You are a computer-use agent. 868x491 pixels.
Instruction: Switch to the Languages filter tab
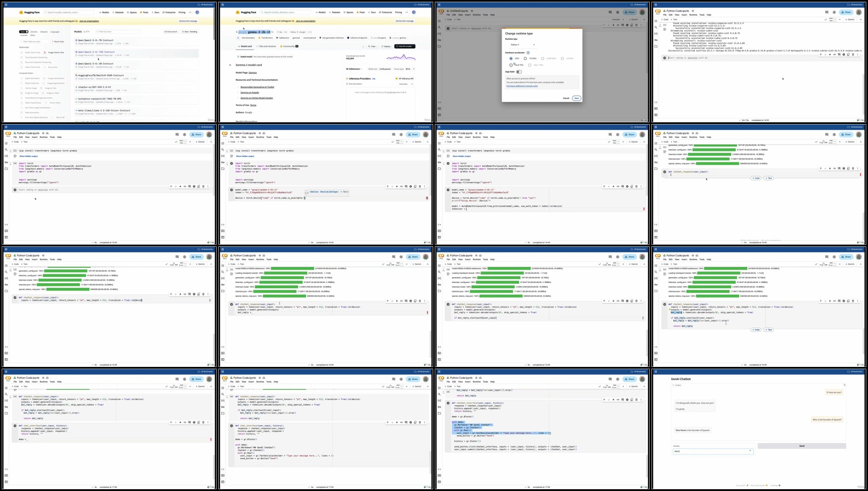pyautogui.click(x=55, y=32)
